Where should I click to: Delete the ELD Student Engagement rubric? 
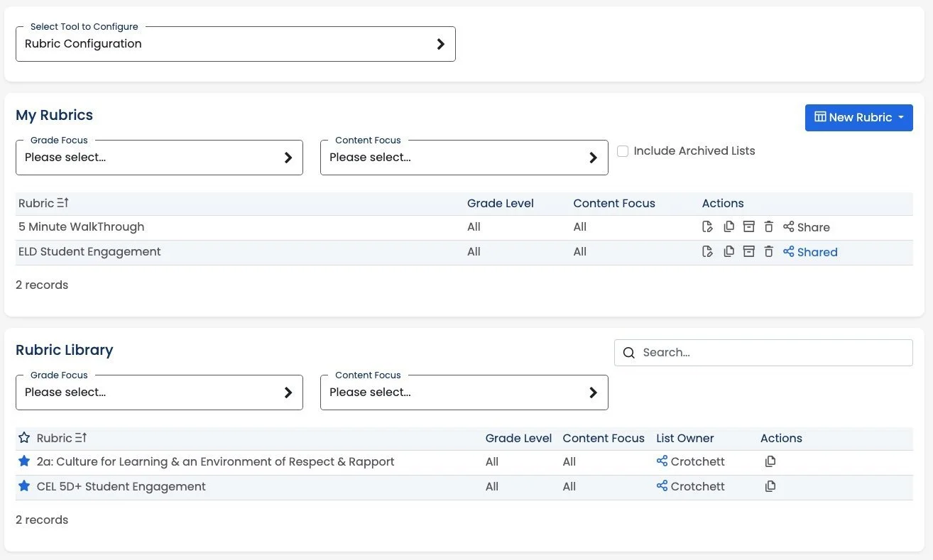tap(768, 251)
